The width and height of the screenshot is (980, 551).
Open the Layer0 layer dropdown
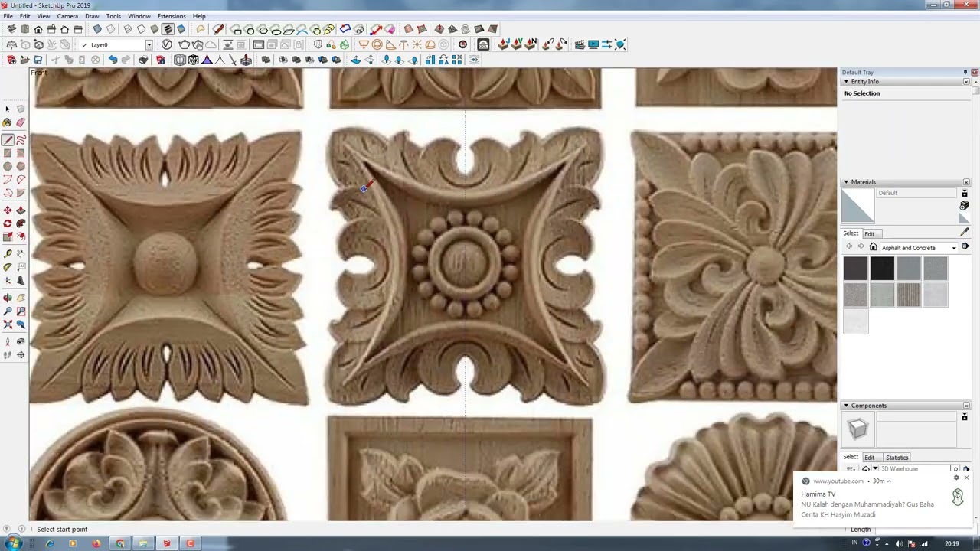[x=149, y=44]
